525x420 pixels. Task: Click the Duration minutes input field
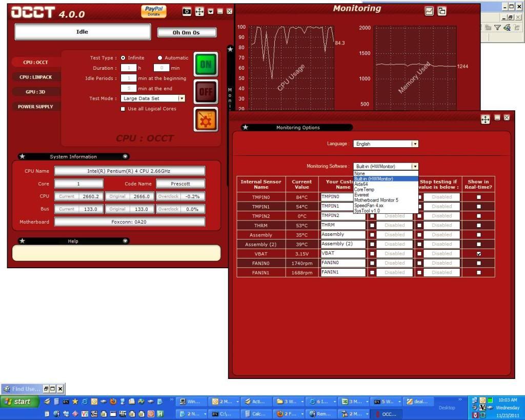click(161, 68)
